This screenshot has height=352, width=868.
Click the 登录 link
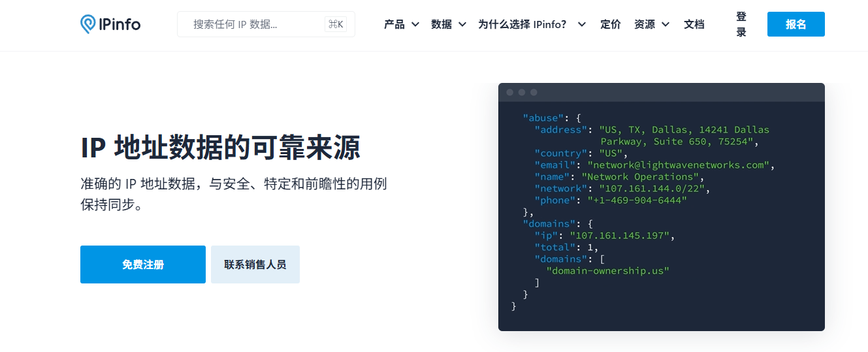pyautogui.click(x=741, y=24)
